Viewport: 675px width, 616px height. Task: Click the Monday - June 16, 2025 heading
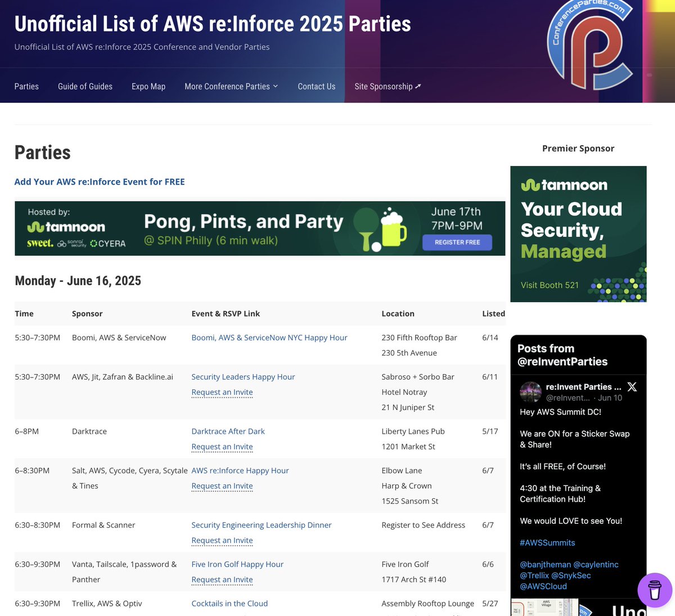point(78,281)
